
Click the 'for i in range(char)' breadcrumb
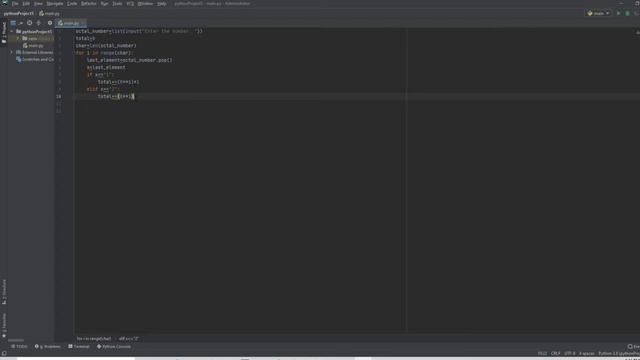tap(94, 339)
